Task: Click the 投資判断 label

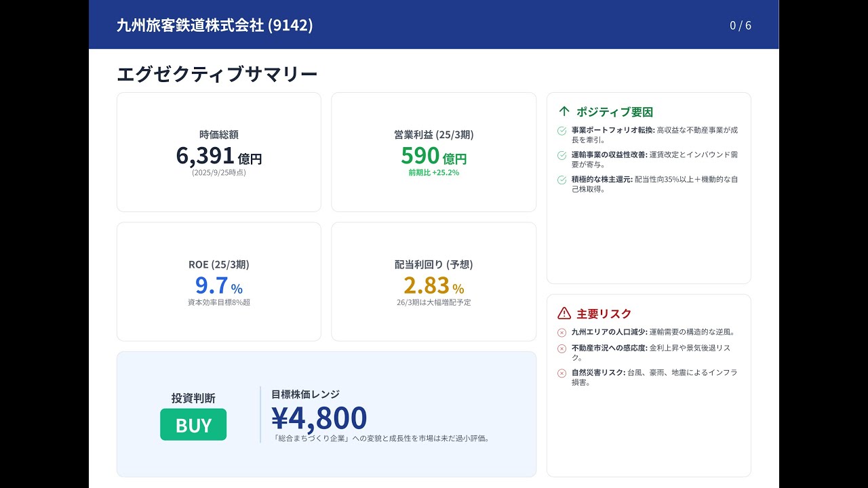Action: point(193,399)
